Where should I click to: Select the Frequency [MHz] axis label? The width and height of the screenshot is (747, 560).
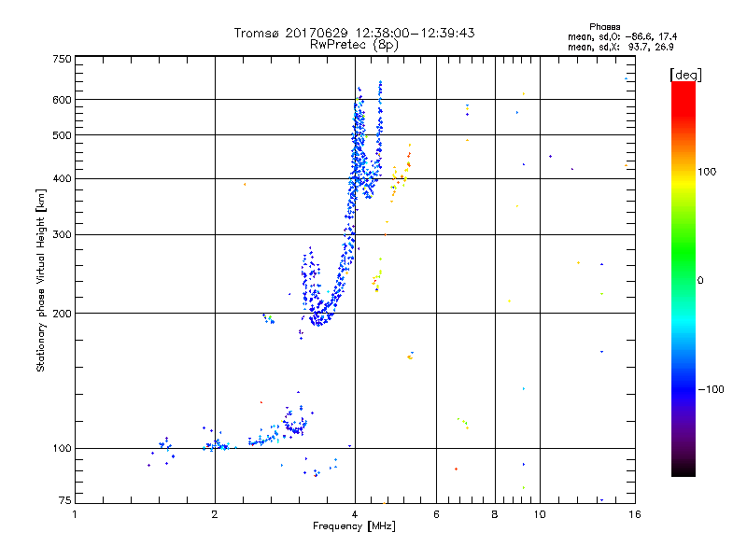354,528
